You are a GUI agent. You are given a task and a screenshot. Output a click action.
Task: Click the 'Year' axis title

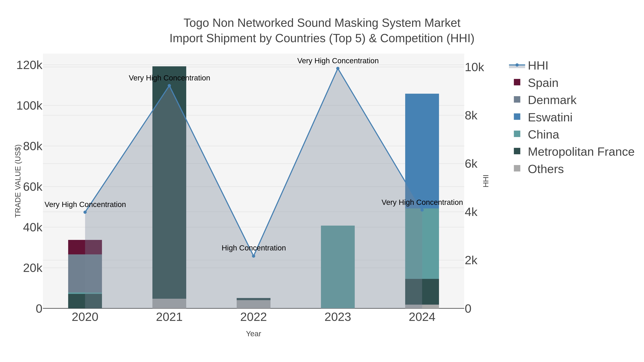253,334
